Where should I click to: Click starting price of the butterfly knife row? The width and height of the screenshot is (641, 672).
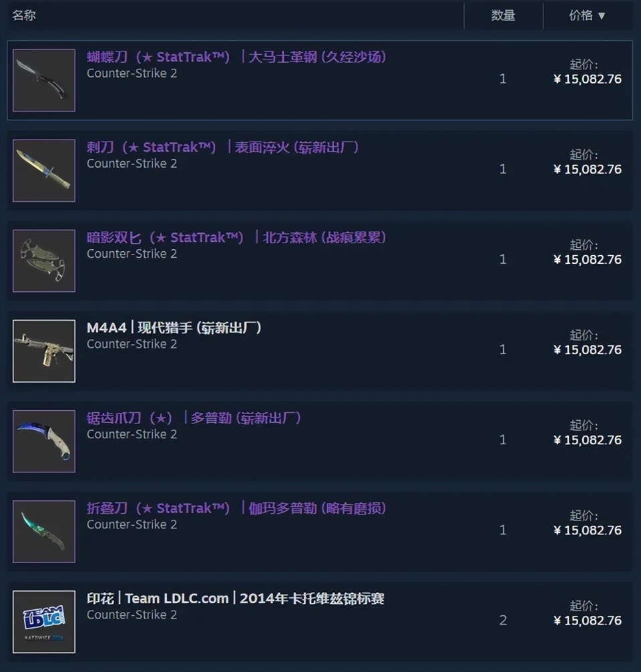(x=588, y=79)
